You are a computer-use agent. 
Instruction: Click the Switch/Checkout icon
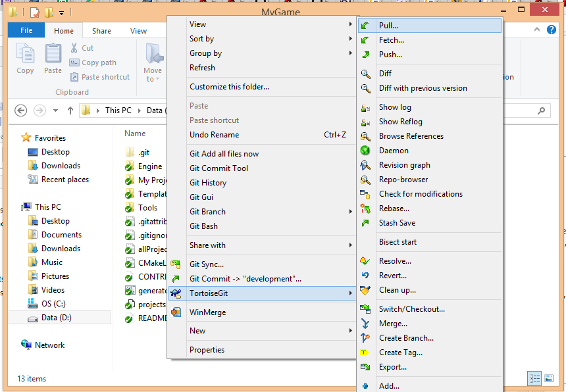click(x=365, y=308)
